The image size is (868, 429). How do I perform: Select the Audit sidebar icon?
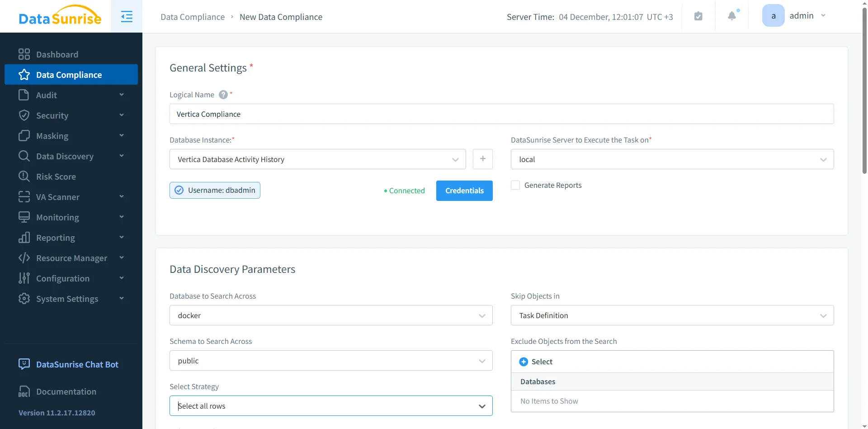click(24, 95)
